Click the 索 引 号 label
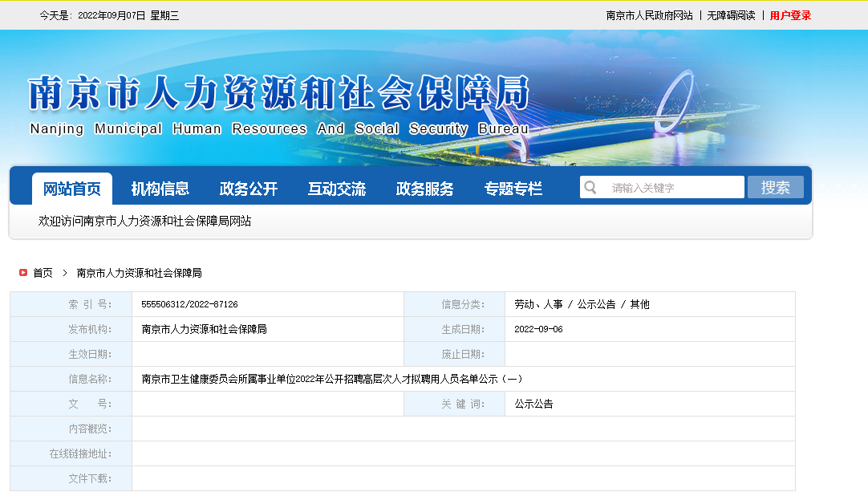This screenshot has width=868, height=500. pos(90,304)
